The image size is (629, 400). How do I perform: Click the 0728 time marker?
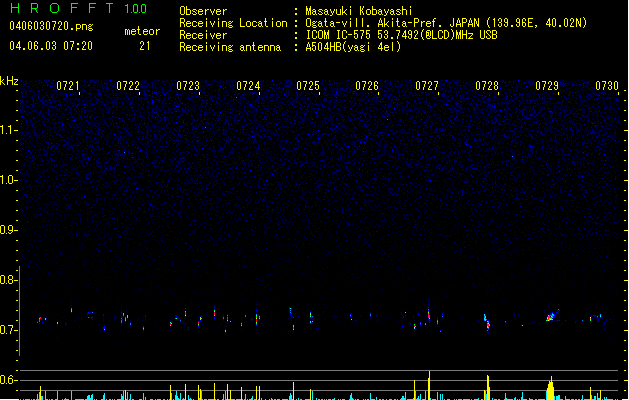(x=487, y=86)
